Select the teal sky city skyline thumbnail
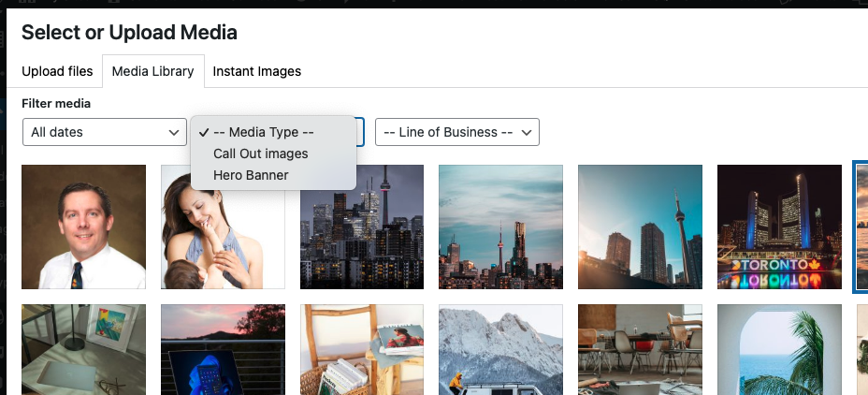Image resolution: width=868 pixels, height=395 pixels. [501, 227]
